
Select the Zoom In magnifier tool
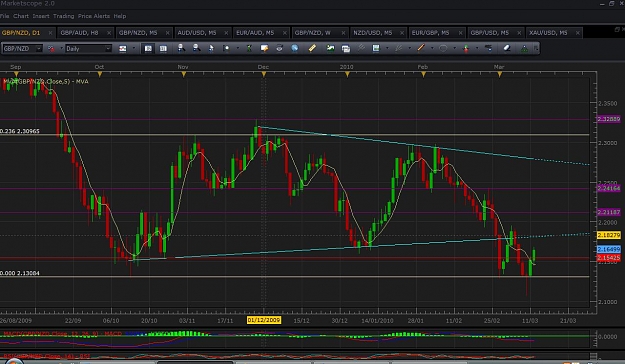[181, 49]
